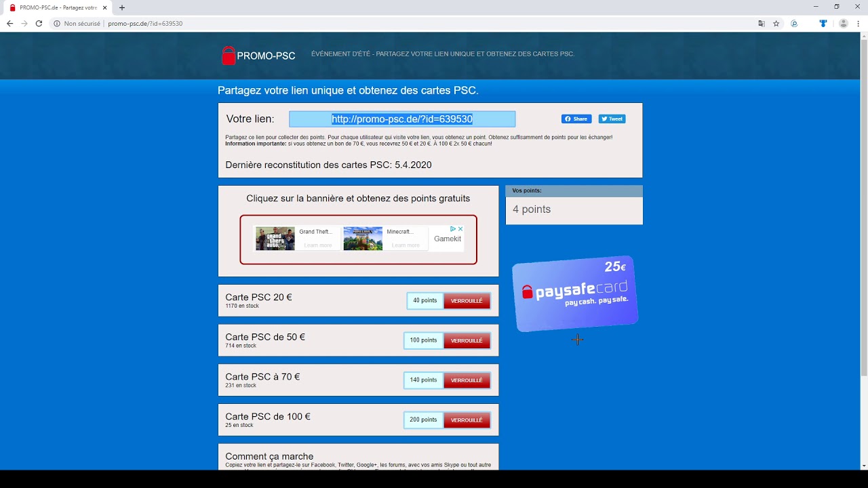Click VERROUILLÉ button for Carte PSC de 50 €
This screenshot has height=488, width=868.
click(x=467, y=340)
